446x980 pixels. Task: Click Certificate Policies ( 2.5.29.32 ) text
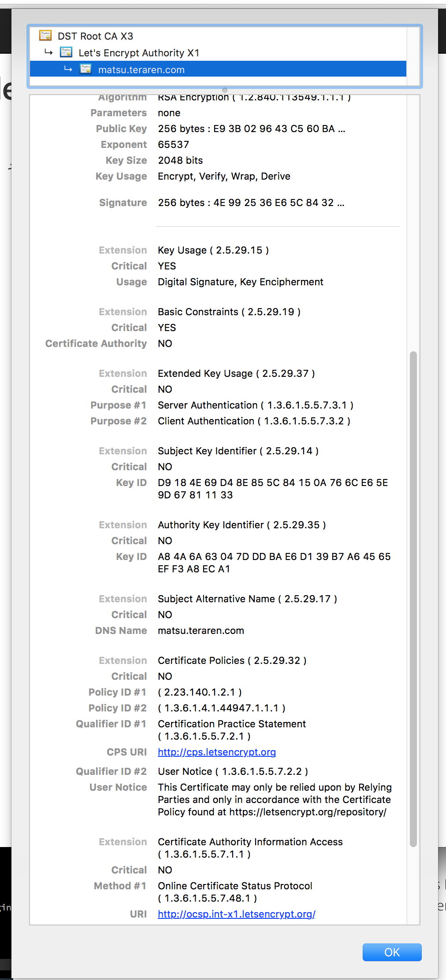click(x=232, y=660)
